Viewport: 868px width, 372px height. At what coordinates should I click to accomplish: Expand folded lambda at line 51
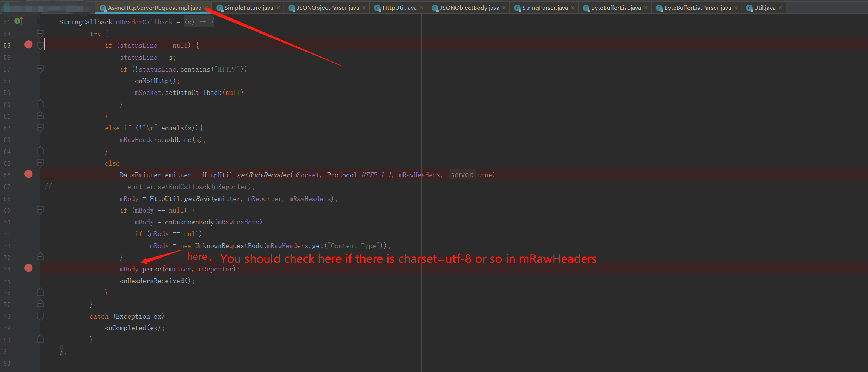[x=40, y=22]
